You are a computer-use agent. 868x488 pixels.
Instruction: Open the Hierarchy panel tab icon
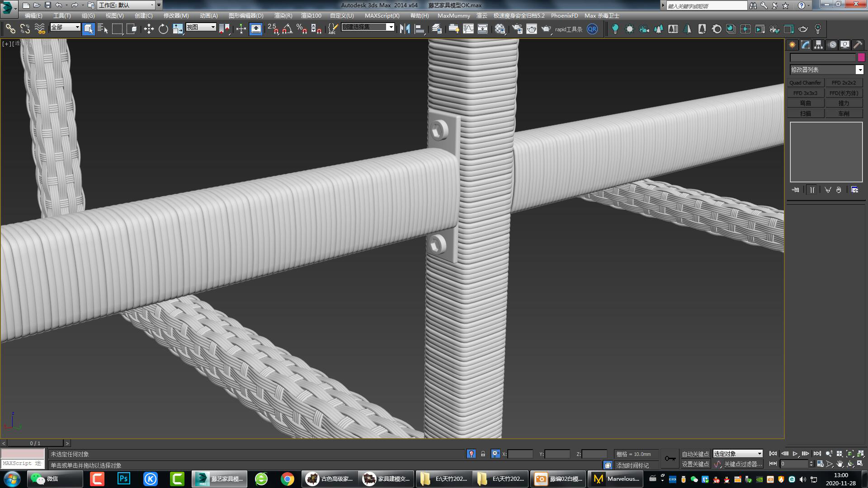[818, 45]
